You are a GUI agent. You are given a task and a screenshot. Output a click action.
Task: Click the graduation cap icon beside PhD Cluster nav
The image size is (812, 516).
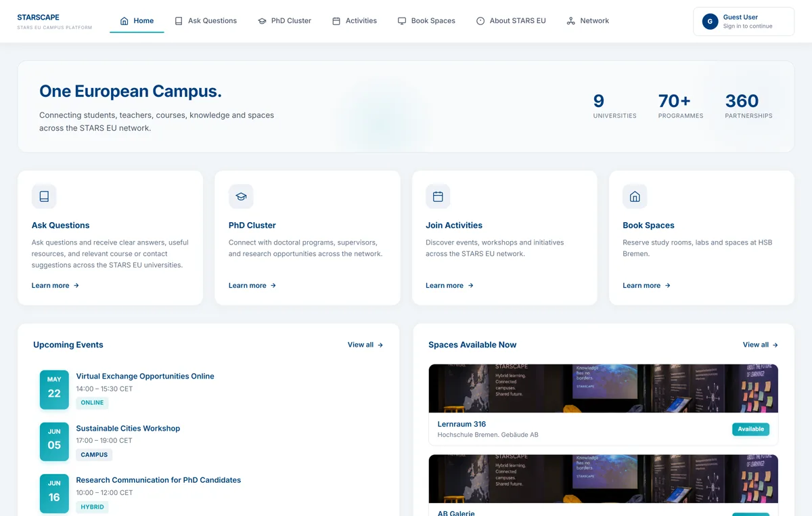pyautogui.click(x=262, y=21)
